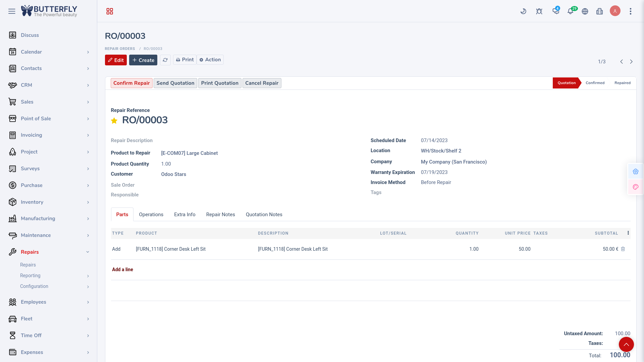Expand the Invoicing menu chevron
This screenshot has width=644, height=362.
(x=88, y=135)
